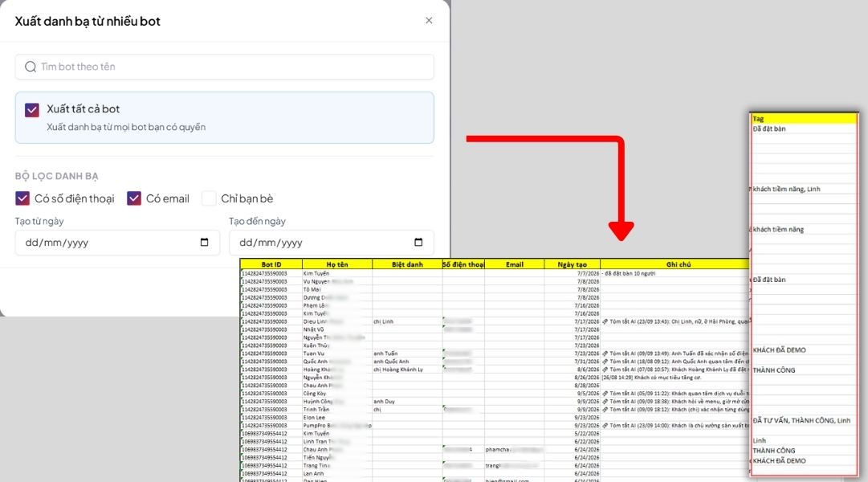Click the Tạo đến ngày date input
The height and width of the screenshot is (482, 868).
[x=332, y=243]
